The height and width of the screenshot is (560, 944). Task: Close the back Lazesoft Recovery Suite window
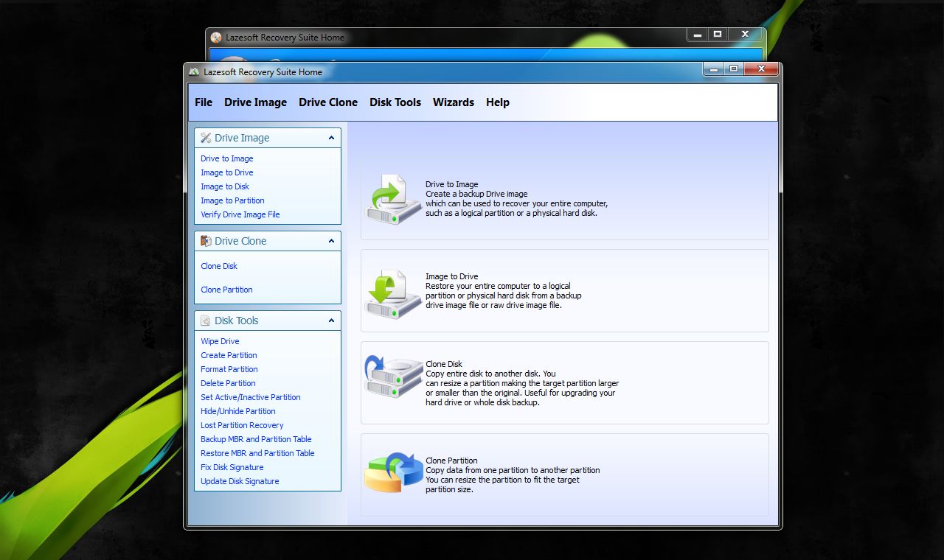point(745,35)
